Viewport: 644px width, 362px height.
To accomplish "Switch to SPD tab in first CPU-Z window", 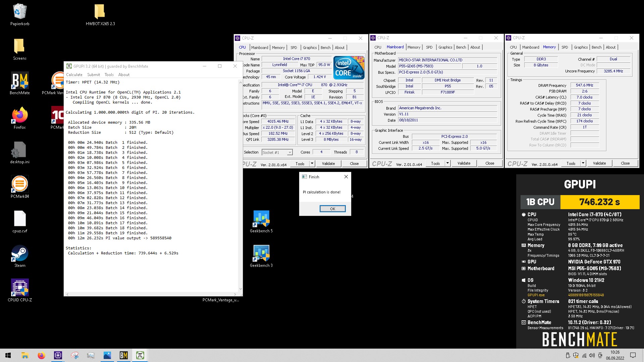I will tap(294, 48).
